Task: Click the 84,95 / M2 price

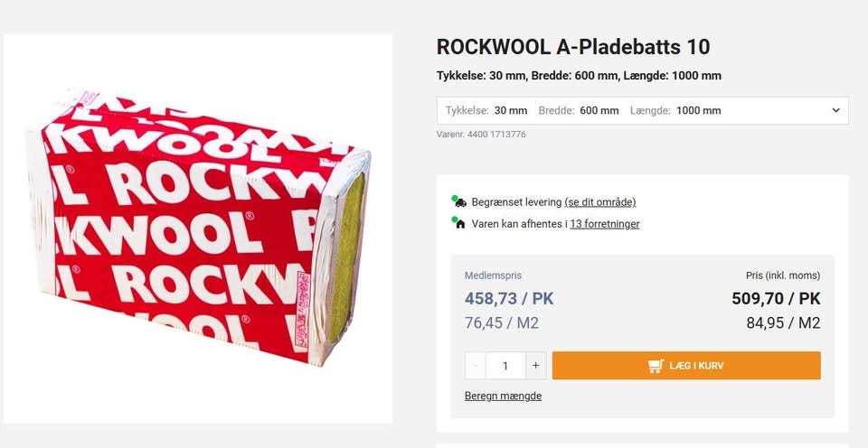Action: point(783,322)
